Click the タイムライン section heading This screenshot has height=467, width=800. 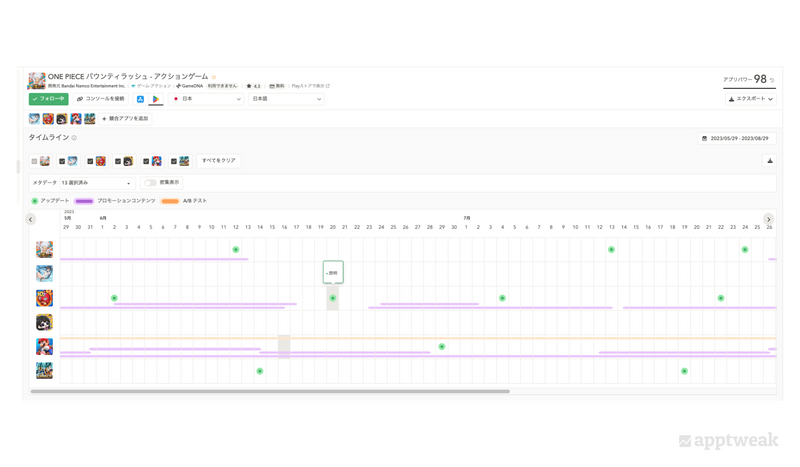click(48, 138)
